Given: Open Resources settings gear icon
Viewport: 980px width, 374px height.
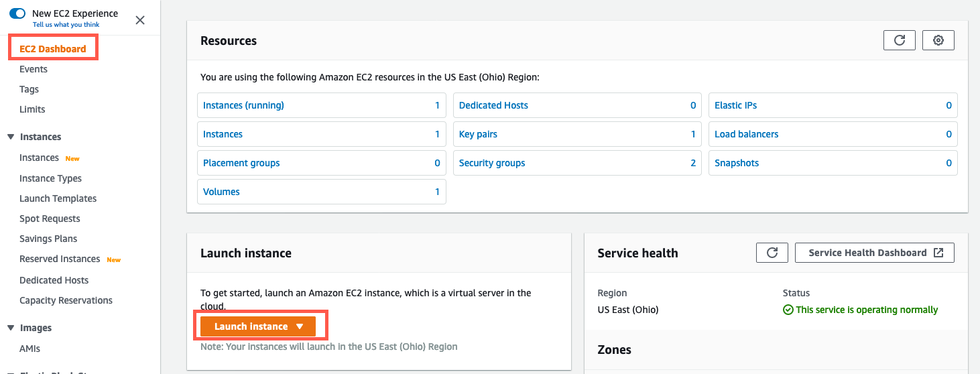Looking at the screenshot, I should click(938, 40).
